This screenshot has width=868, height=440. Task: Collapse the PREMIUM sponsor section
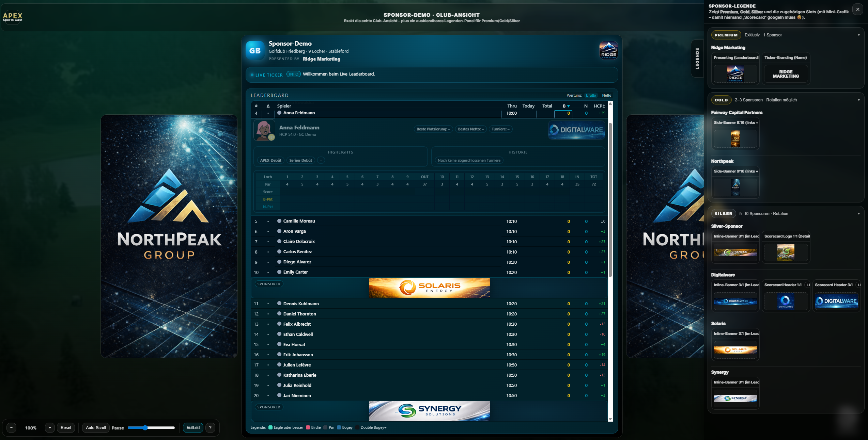(859, 35)
